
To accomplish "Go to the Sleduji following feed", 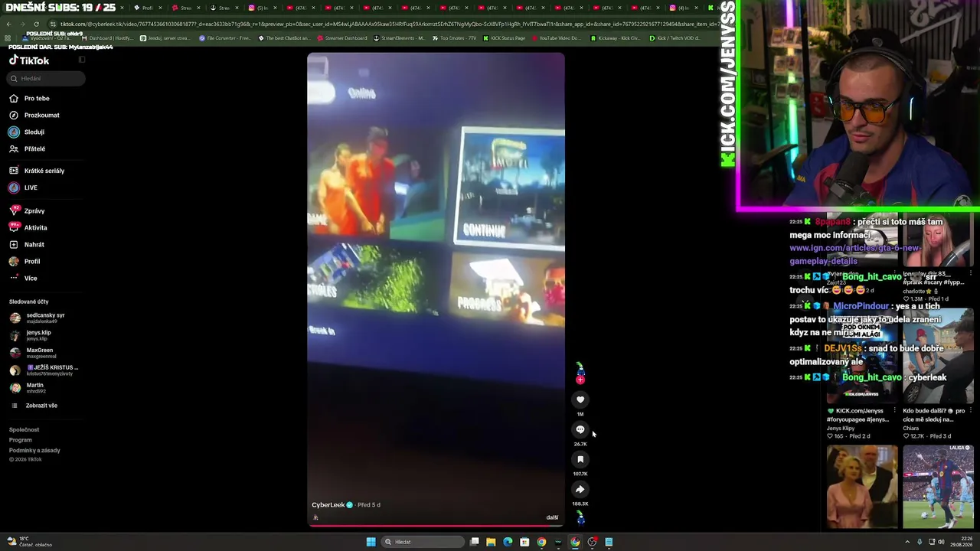I will [26, 132].
